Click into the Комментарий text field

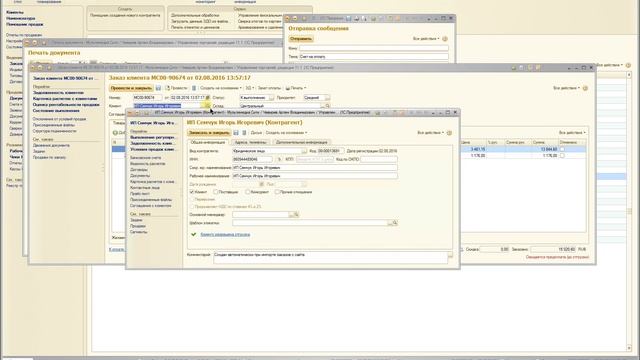331,258
